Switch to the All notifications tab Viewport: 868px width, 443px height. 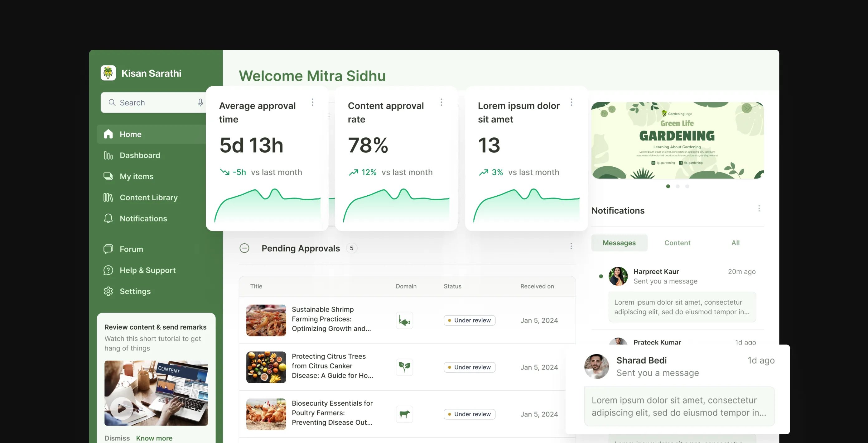point(735,243)
